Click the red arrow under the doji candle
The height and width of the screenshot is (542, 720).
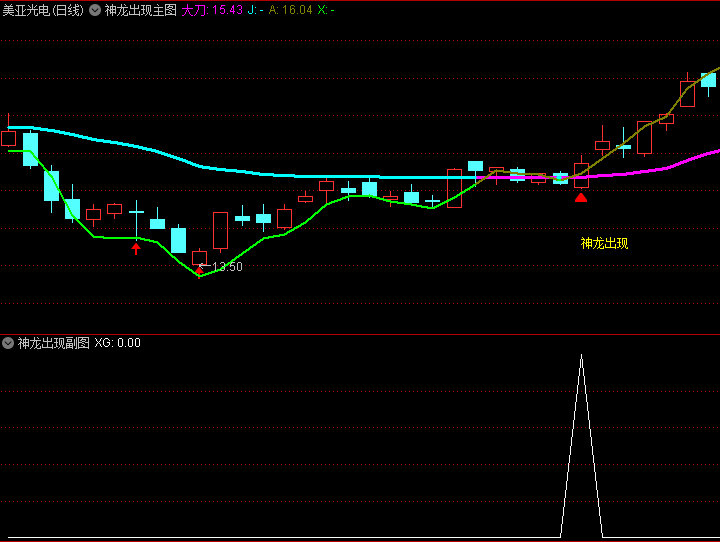click(136, 249)
